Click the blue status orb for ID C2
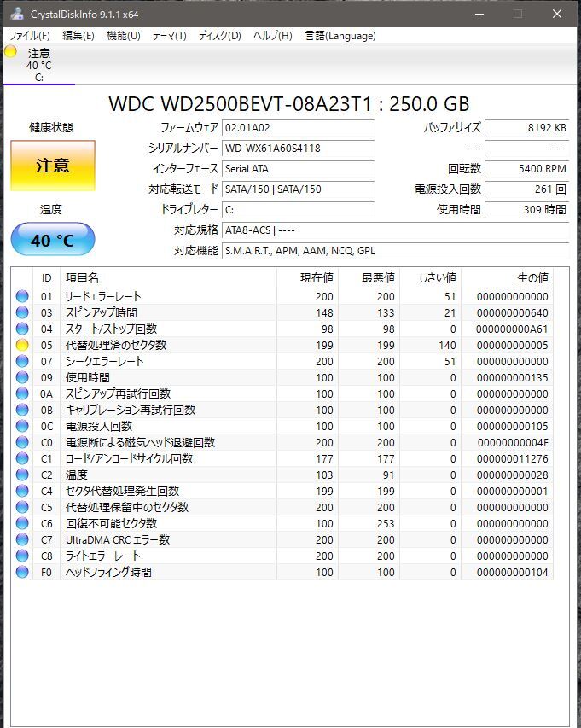The height and width of the screenshot is (728, 581). [22, 475]
